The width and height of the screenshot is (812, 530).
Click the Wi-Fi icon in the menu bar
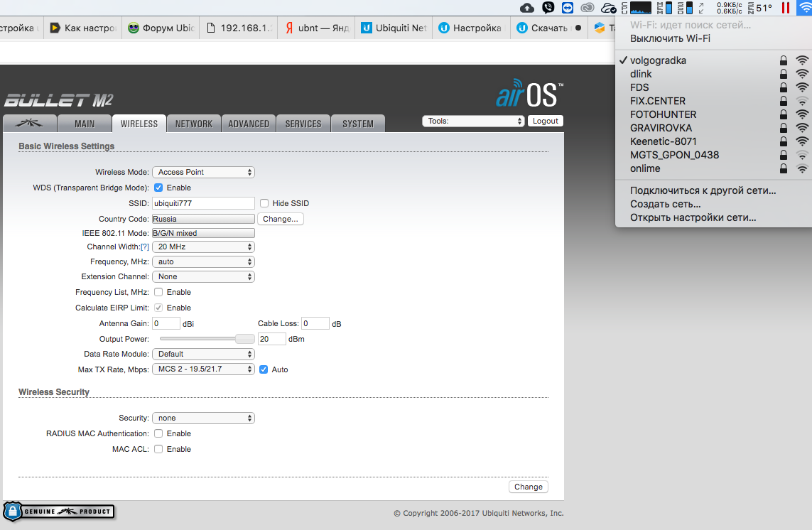(804, 8)
